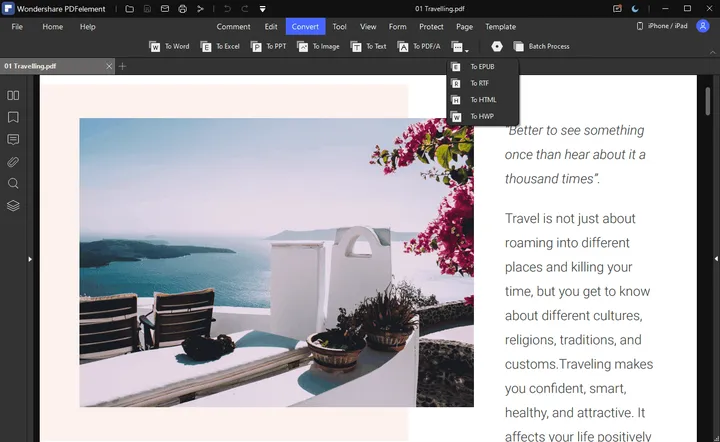Switch to the Protect tab
720x442 pixels.
(x=431, y=27)
